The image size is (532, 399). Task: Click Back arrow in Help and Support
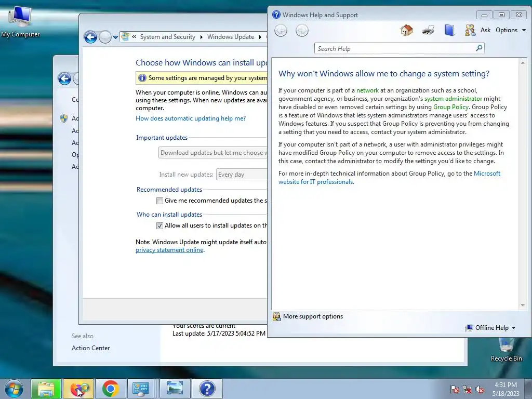[281, 31]
